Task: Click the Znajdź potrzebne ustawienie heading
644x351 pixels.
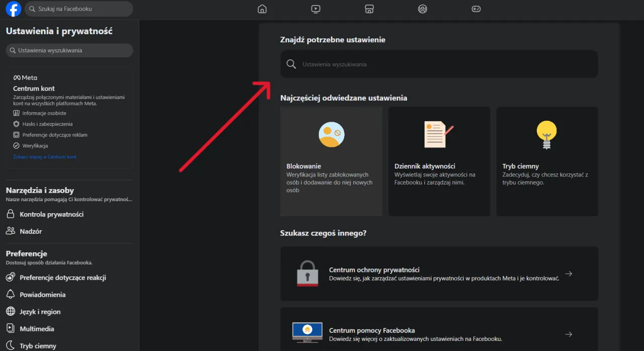Action: click(333, 39)
